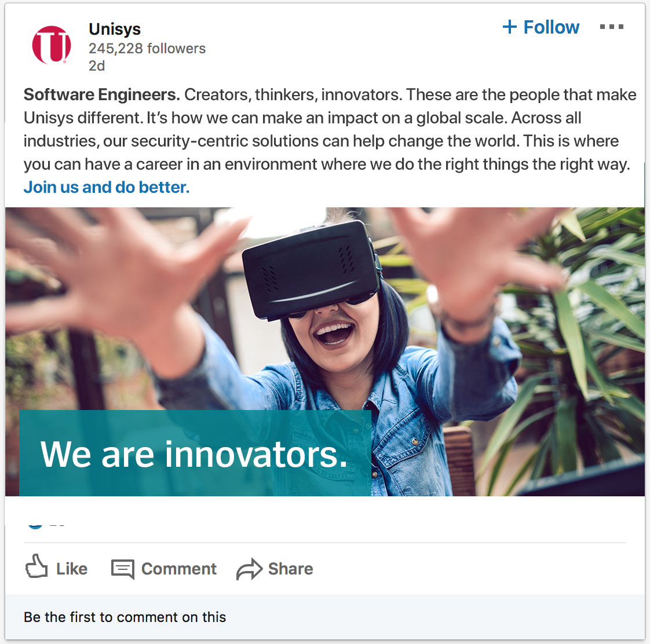Click the thumbs-up Like icon
650x644 pixels.
coord(36,566)
